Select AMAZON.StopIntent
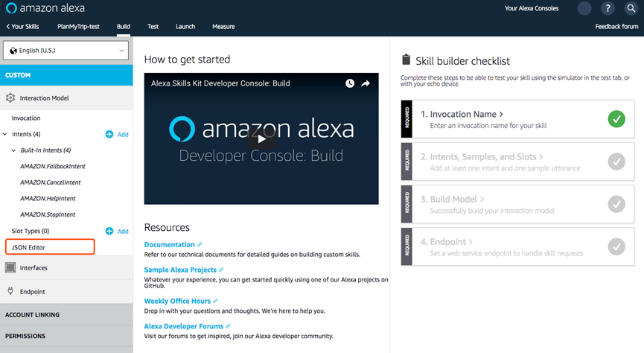Image resolution: width=644 pixels, height=353 pixels. 48,214
